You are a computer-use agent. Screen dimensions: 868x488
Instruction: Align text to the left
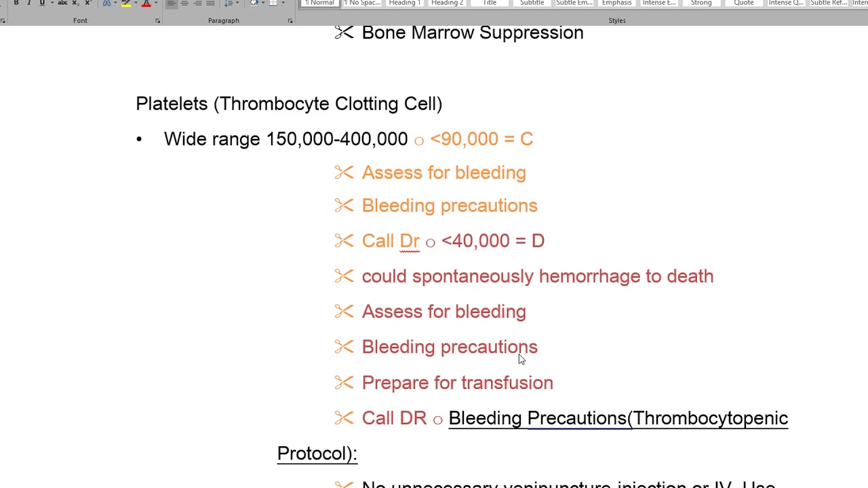click(172, 3)
